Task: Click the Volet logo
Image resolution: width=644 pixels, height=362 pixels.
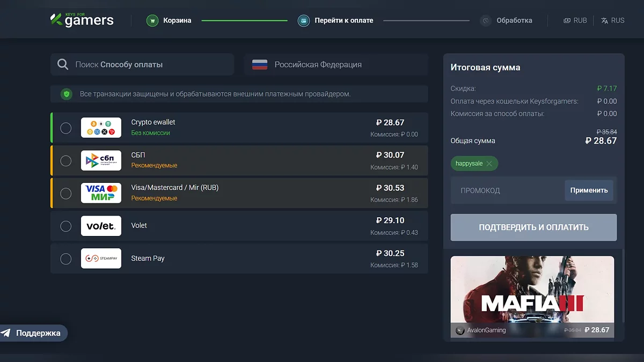Action: tap(101, 226)
